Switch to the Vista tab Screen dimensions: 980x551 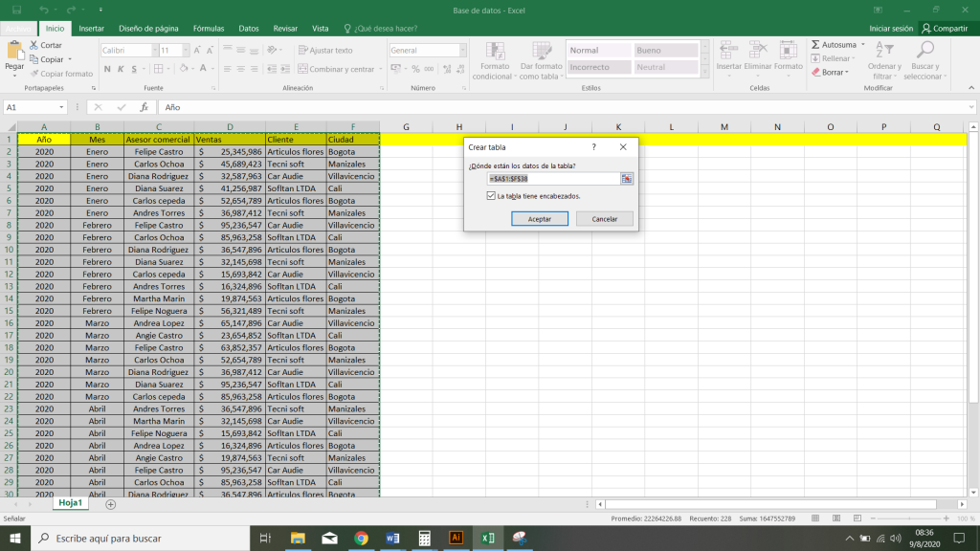320,29
